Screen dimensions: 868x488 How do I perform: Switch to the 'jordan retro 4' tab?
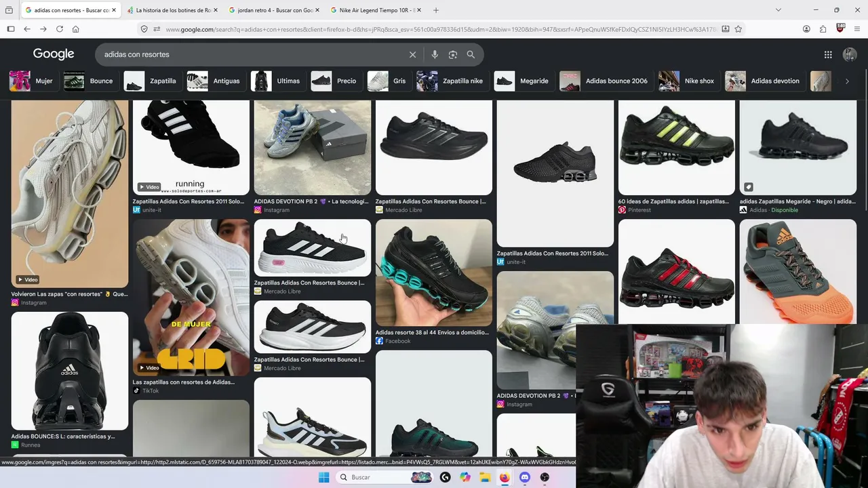click(274, 10)
